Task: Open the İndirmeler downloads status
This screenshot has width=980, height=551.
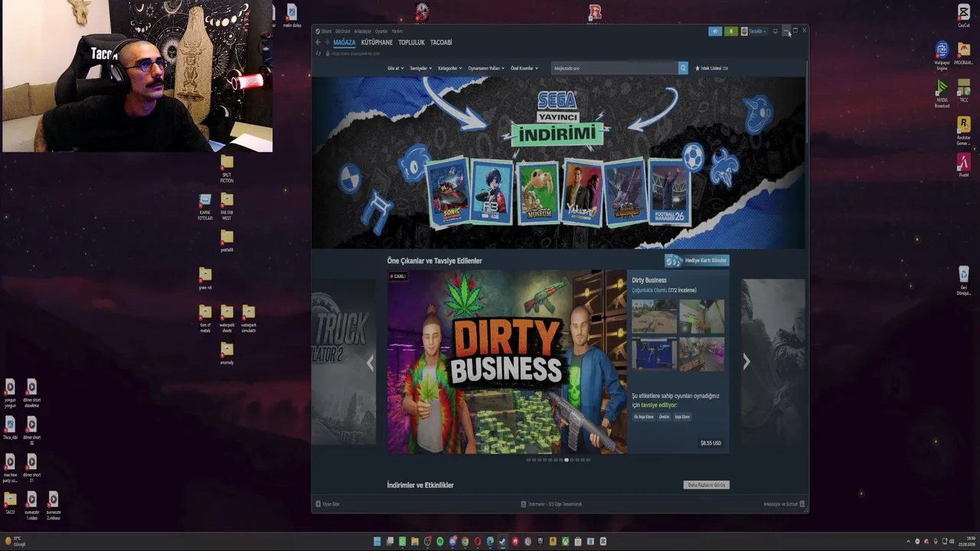Action: point(552,504)
